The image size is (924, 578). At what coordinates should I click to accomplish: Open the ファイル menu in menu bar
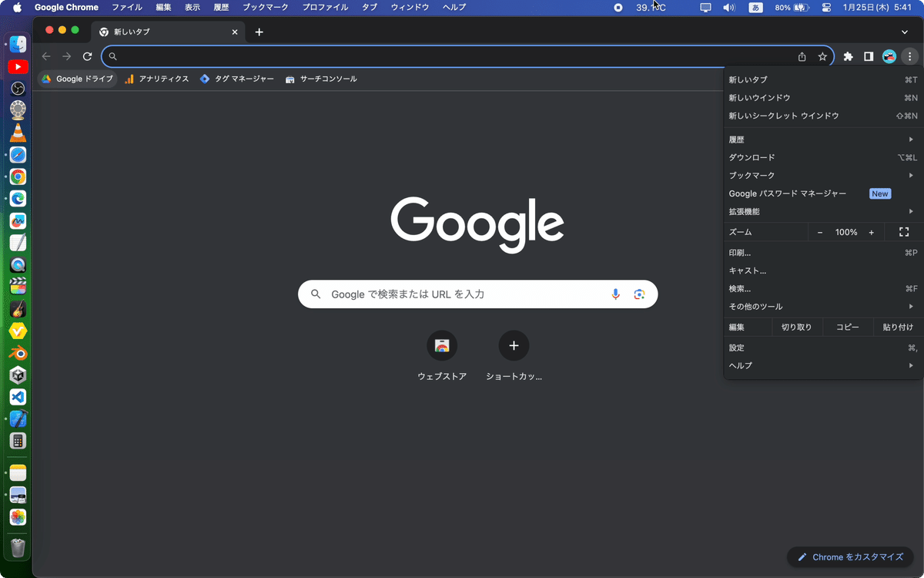click(x=127, y=7)
